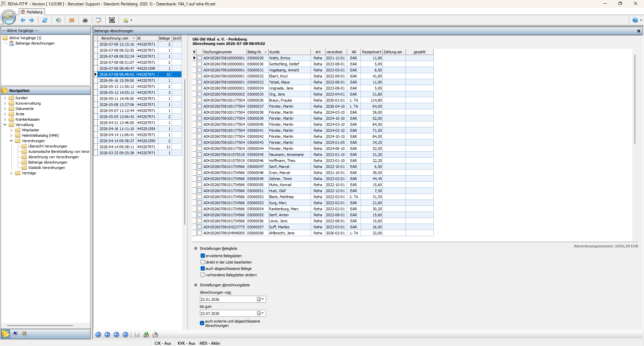This screenshot has width=644, height=346.
Task: Sort by 'Beleg Nr.' column header
Action: pyautogui.click(x=257, y=52)
